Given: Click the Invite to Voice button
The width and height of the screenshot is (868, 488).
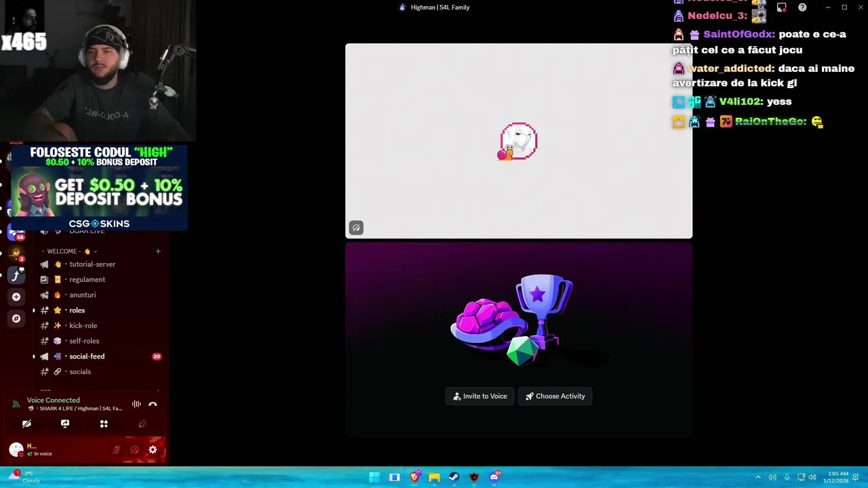Looking at the screenshot, I should point(480,396).
